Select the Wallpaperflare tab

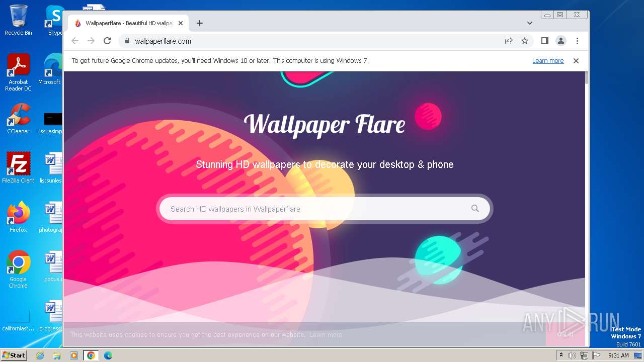click(x=128, y=23)
